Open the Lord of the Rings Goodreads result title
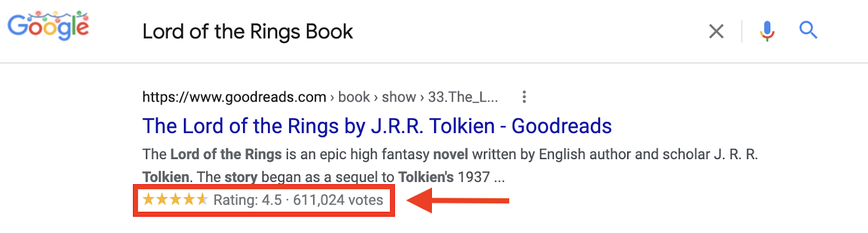Image resolution: width=868 pixels, height=233 pixels. tap(376, 126)
